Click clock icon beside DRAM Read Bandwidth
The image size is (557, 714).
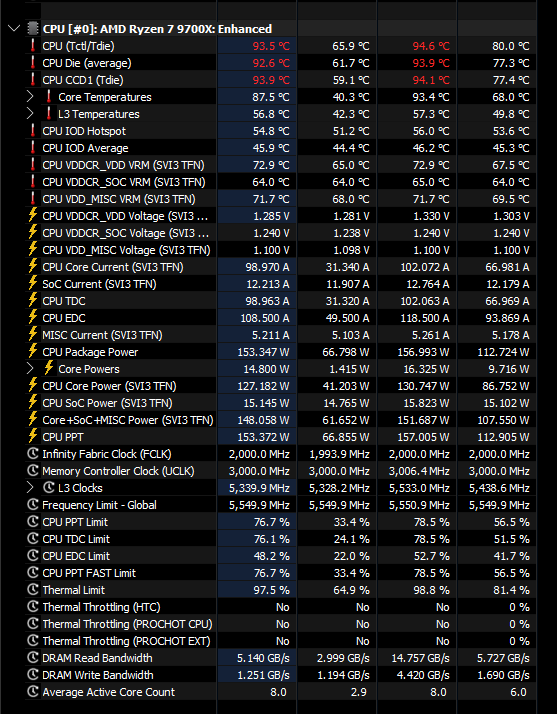click(x=32, y=658)
